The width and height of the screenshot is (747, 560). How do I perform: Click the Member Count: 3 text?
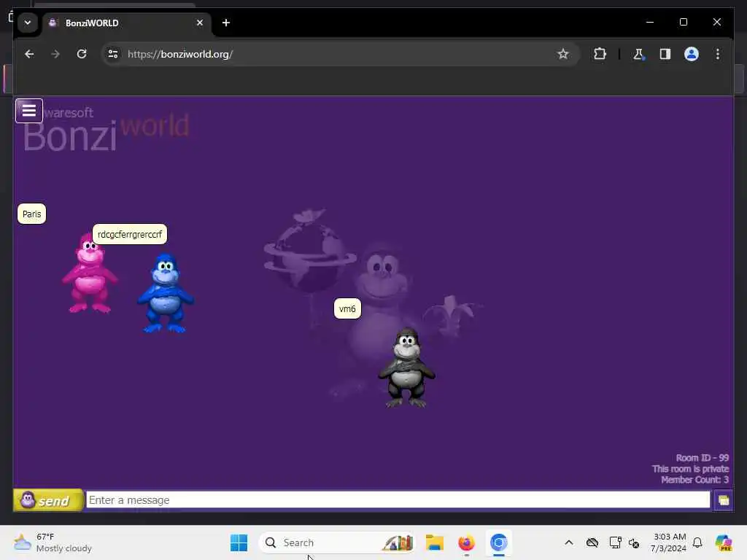coord(694,480)
